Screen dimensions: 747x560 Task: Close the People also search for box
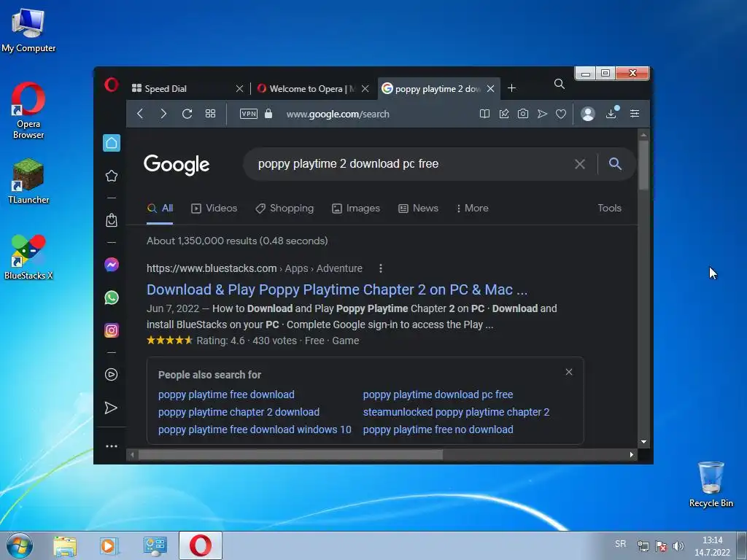tap(569, 372)
